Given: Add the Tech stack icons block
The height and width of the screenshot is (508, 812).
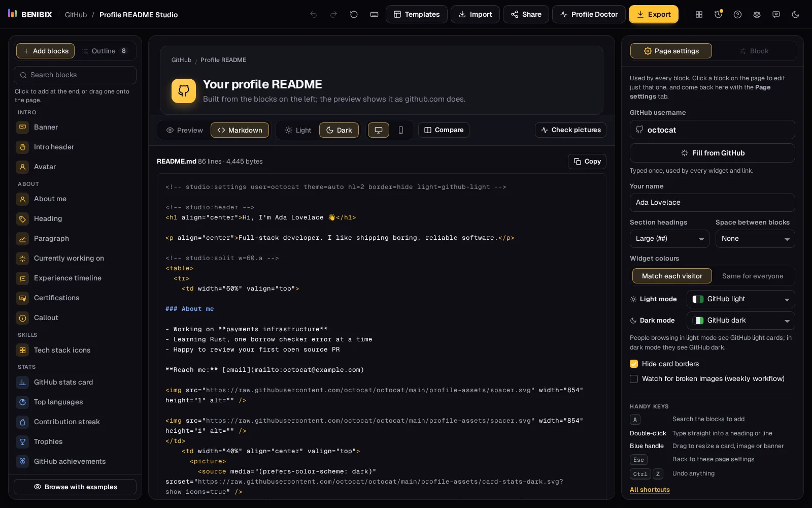Looking at the screenshot, I should tap(75, 350).
